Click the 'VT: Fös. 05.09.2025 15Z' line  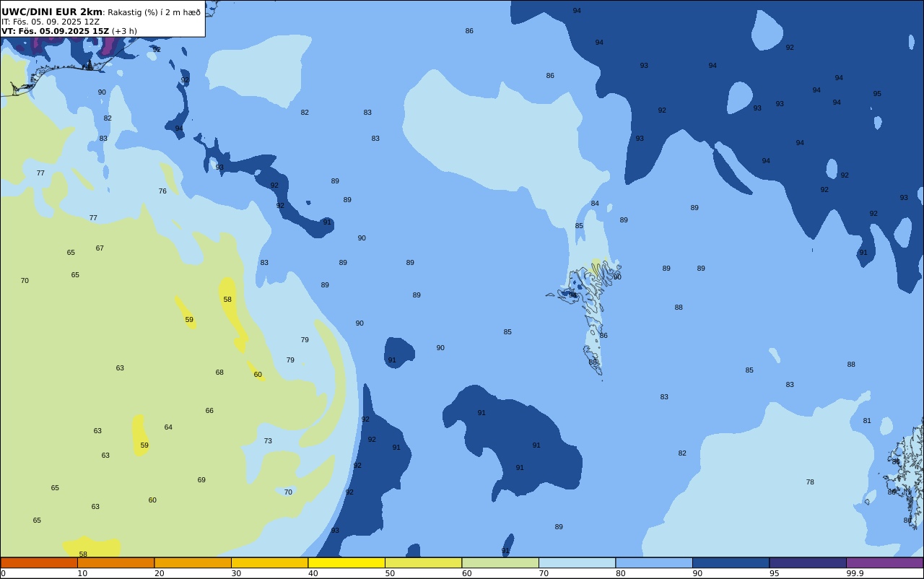56,31
